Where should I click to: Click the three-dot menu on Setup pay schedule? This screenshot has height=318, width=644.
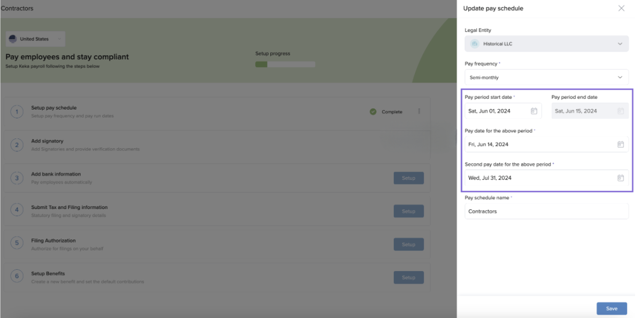click(x=419, y=111)
